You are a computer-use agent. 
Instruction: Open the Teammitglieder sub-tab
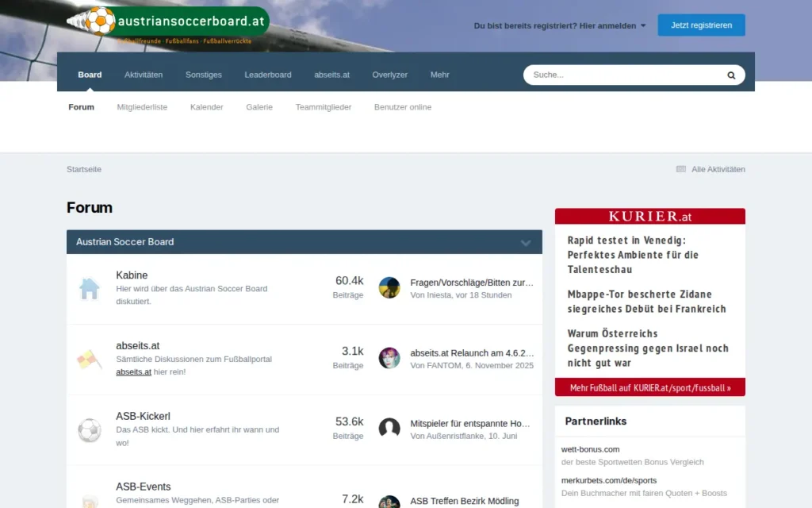point(324,107)
